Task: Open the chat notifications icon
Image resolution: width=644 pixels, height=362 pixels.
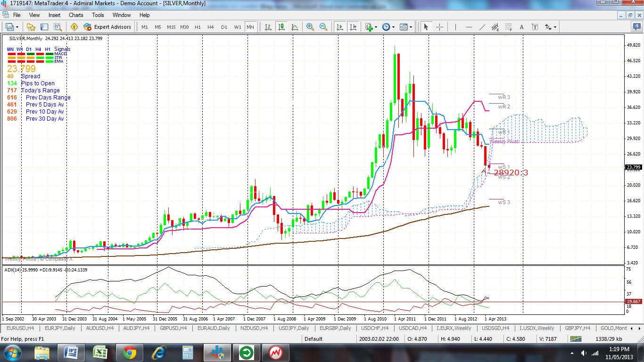Action: 636,26
